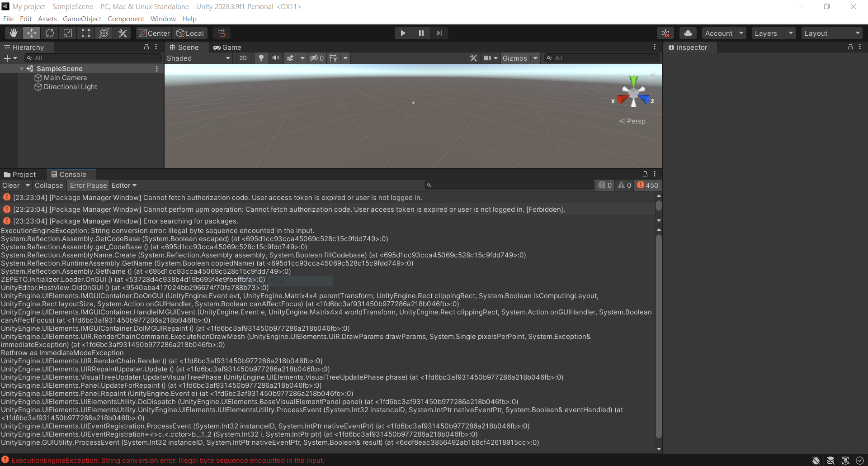Viewport: 868px width, 466px height.
Task: Open scene view component tools
Action: click(473, 58)
